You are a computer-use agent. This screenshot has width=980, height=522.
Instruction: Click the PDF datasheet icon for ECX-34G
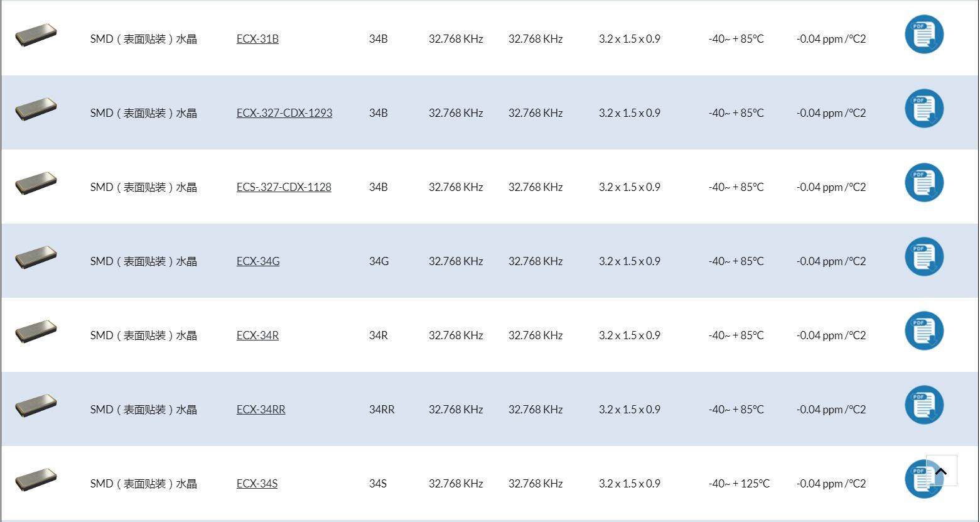pyautogui.click(x=924, y=256)
